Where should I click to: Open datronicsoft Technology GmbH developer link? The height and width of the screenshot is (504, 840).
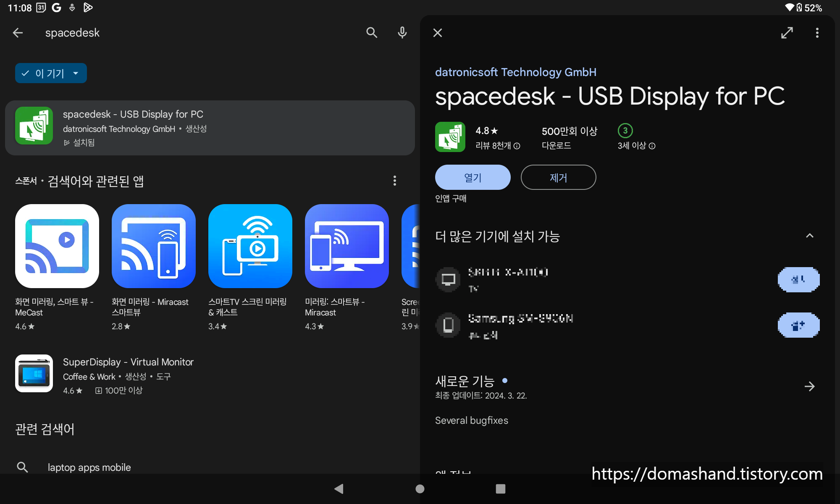click(x=515, y=72)
